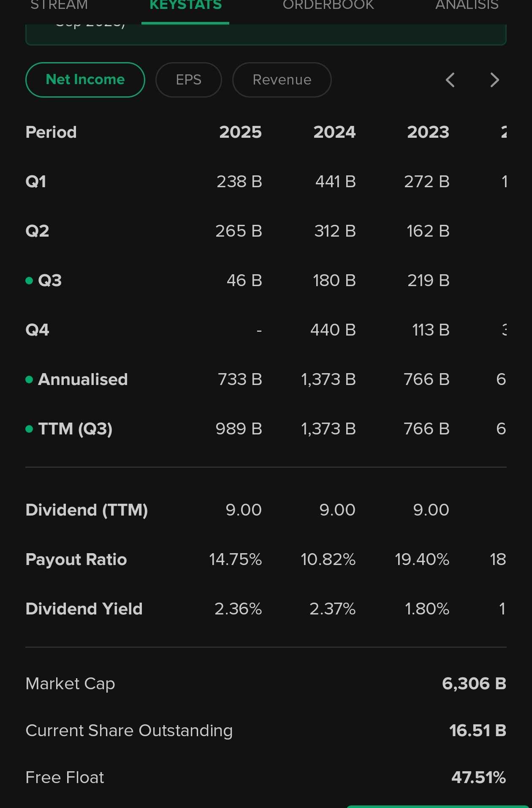Tap the Payout Ratio 14.75% value
The height and width of the screenshot is (808, 532).
(236, 560)
